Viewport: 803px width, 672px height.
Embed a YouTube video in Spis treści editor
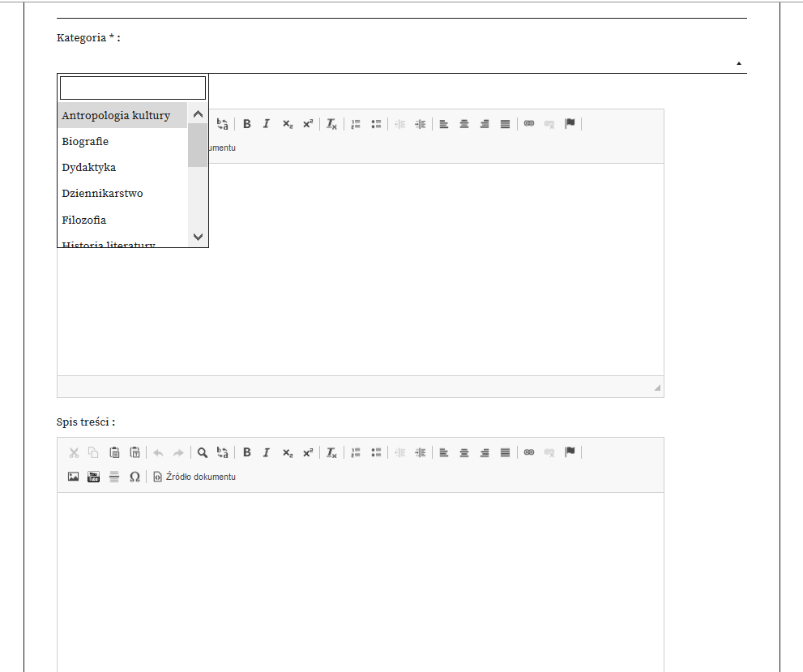click(x=93, y=477)
